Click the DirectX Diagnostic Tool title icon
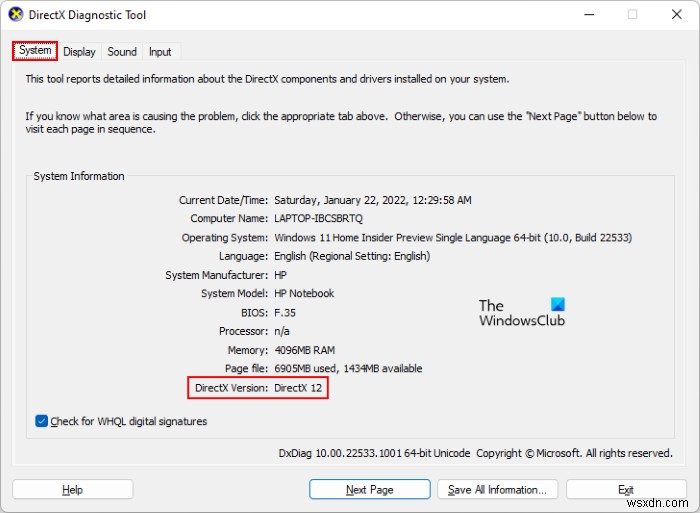The height and width of the screenshot is (513, 700). click(x=16, y=14)
